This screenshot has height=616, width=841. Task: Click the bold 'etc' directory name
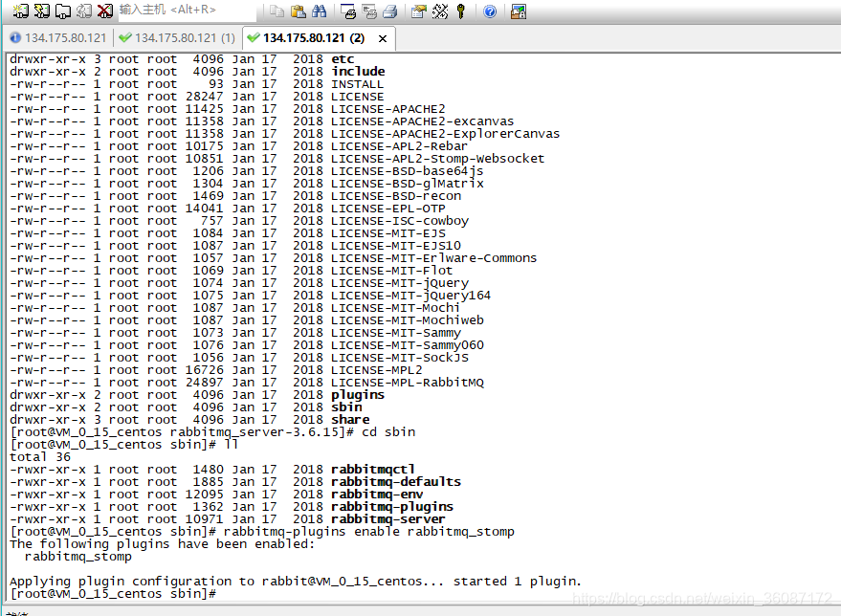tap(343, 59)
